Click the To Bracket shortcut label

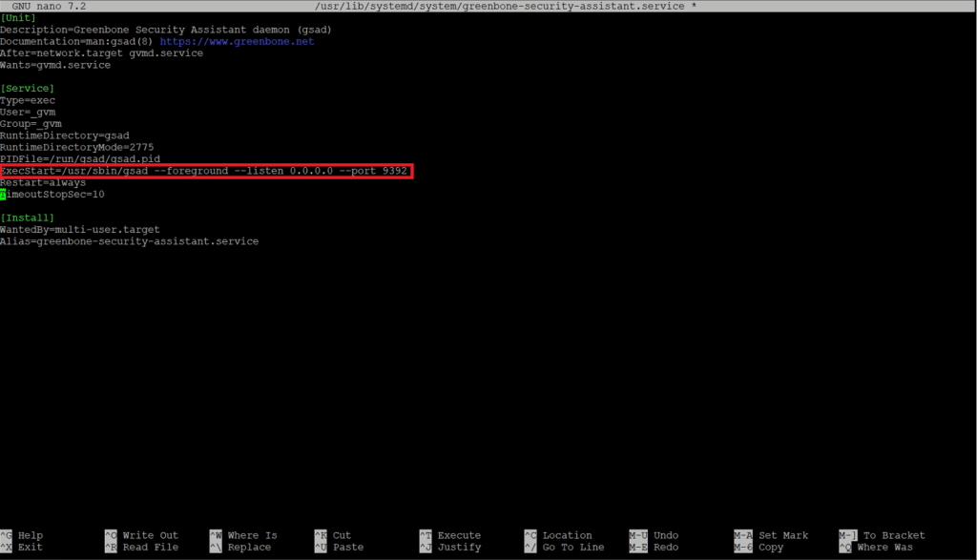894,535
